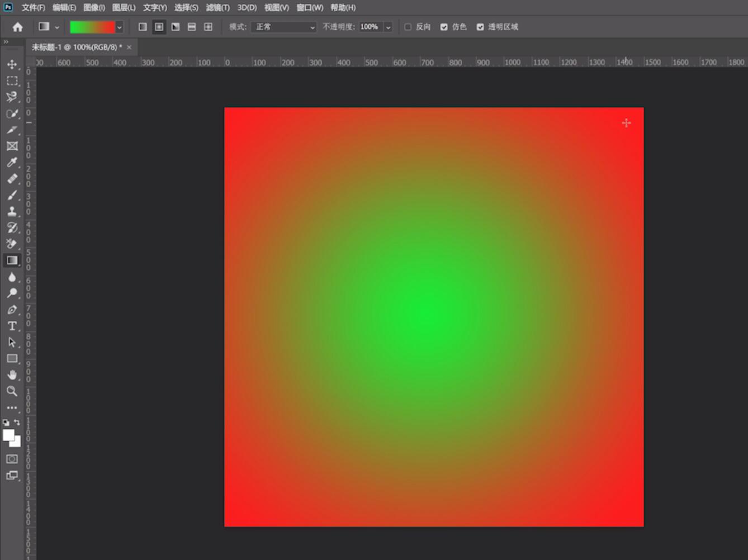Screen dimensions: 748x560
Task: Toggle the 透明区域 (Transparency) checkbox
Action: [x=480, y=27]
